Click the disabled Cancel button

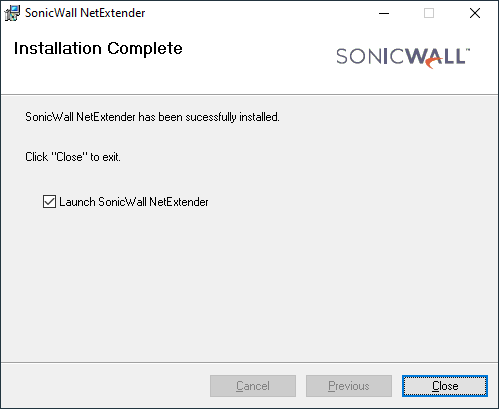(x=253, y=386)
